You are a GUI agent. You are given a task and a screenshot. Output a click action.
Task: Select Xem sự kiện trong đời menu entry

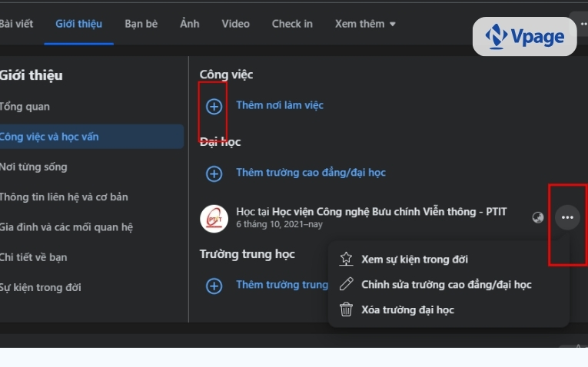click(449, 260)
